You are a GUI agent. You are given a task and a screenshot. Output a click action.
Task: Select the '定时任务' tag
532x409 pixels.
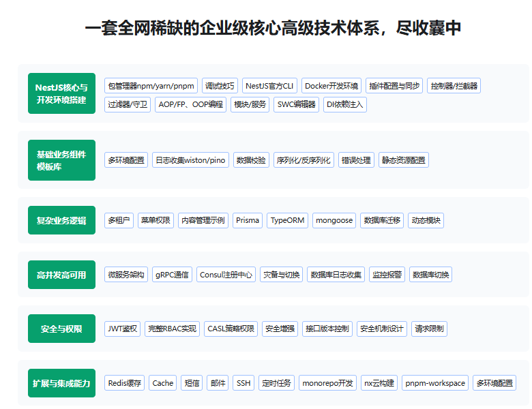[x=276, y=383]
